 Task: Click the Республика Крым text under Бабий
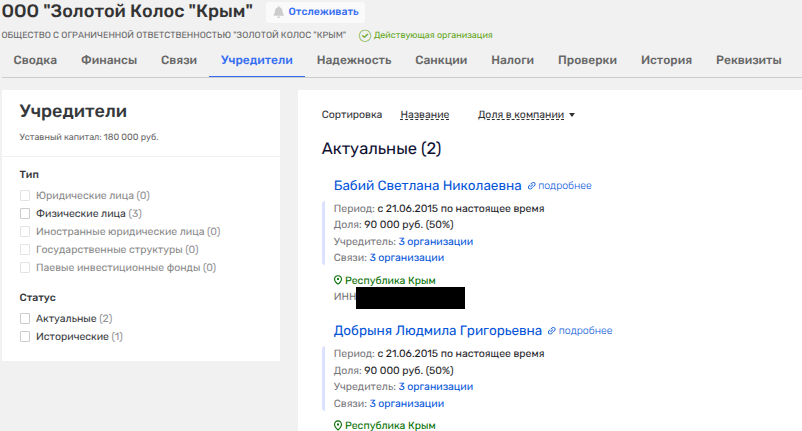390,281
